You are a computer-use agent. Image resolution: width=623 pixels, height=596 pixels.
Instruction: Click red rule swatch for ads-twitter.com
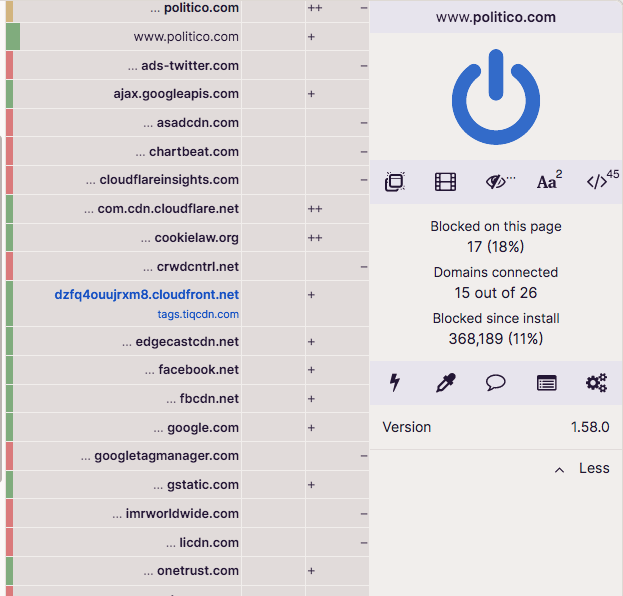pyautogui.click(x=10, y=65)
